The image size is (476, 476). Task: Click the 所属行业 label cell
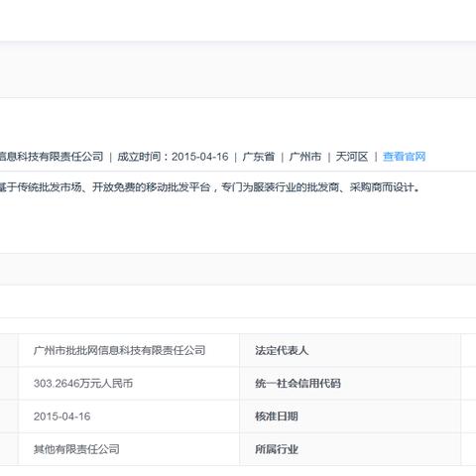[350, 449]
